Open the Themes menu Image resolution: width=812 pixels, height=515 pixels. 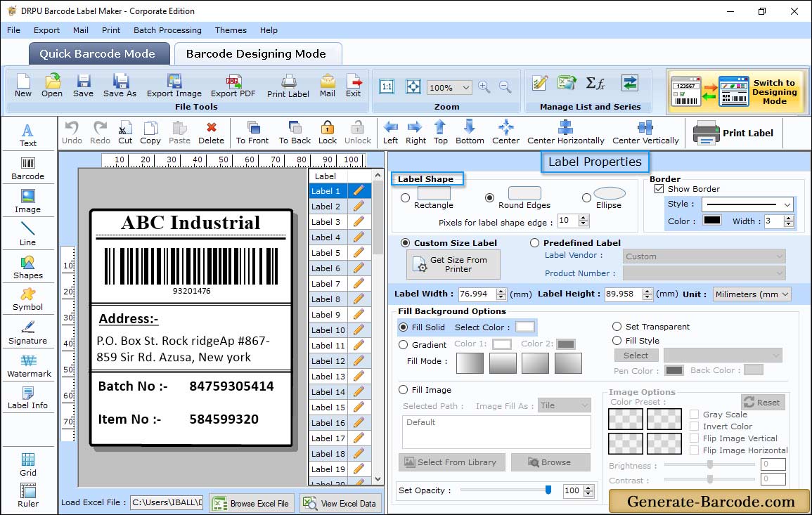(x=231, y=30)
